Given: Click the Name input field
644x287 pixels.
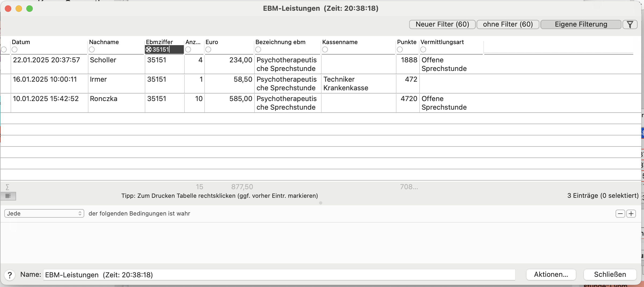Looking at the screenshot, I should [279, 275].
